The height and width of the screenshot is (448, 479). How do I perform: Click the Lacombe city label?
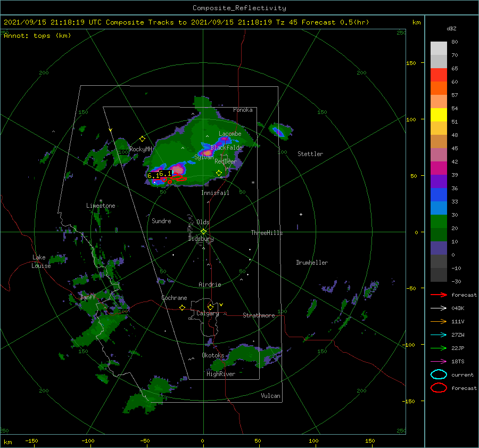click(230, 134)
